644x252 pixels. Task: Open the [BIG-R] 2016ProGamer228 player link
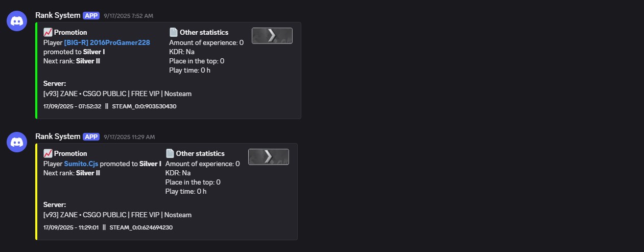pyautogui.click(x=107, y=43)
